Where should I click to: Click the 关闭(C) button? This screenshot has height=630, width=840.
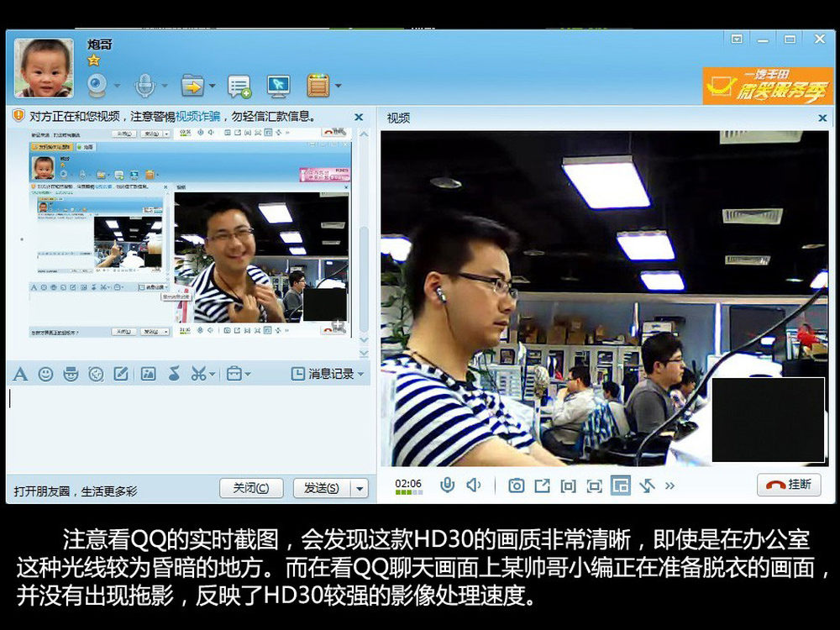(x=251, y=488)
